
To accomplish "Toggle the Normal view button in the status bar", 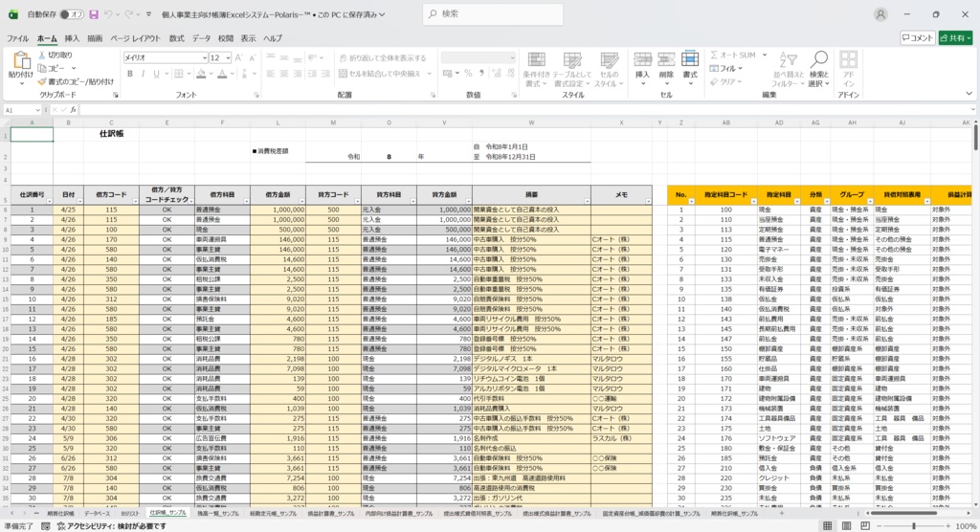I will 828,526.
